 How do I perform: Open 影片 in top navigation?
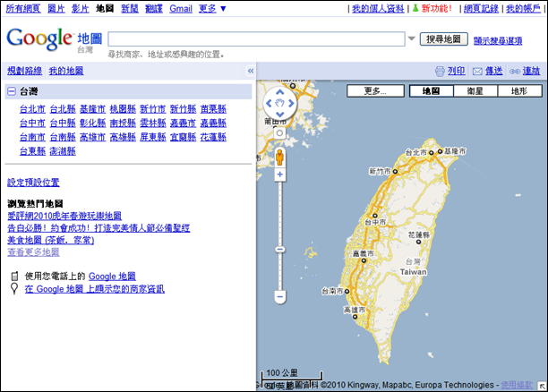click(x=81, y=8)
